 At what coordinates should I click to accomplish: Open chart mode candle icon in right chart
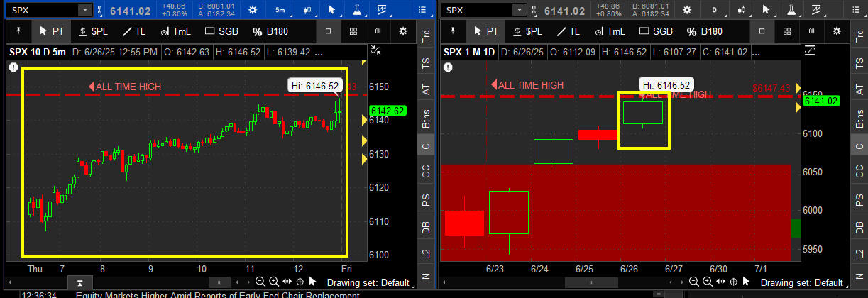tap(742, 10)
